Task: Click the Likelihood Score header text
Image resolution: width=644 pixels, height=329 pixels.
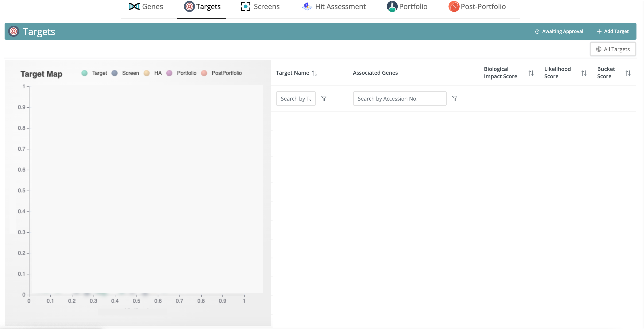Action: click(x=557, y=73)
